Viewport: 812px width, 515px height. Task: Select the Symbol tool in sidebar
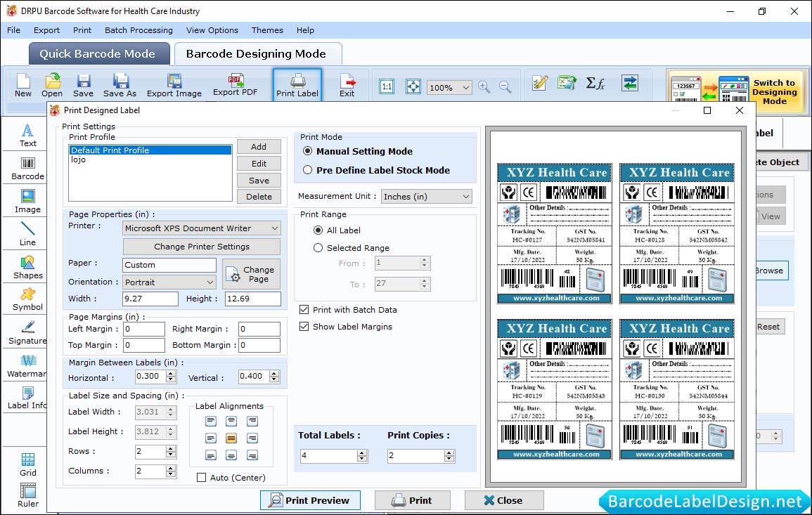click(28, 300)
